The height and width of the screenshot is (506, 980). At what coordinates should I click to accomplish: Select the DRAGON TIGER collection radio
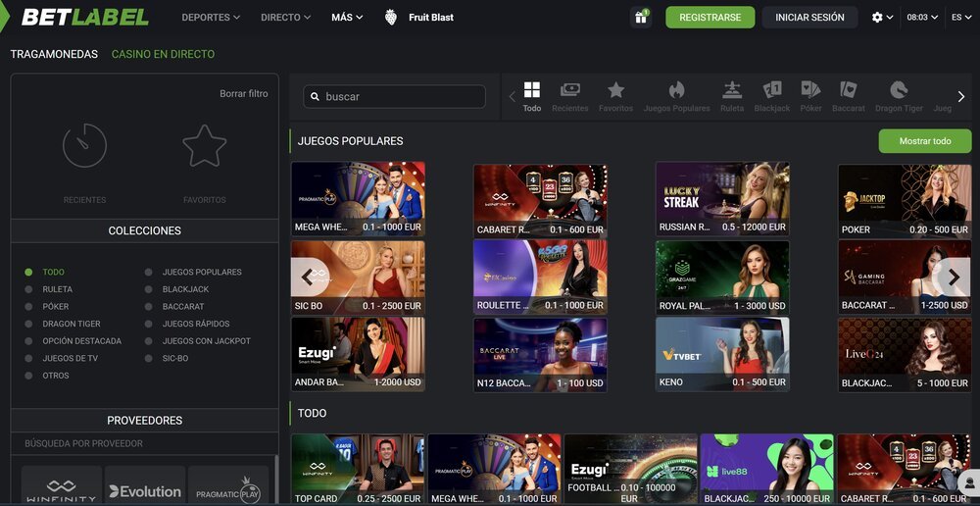coord(28,324)
